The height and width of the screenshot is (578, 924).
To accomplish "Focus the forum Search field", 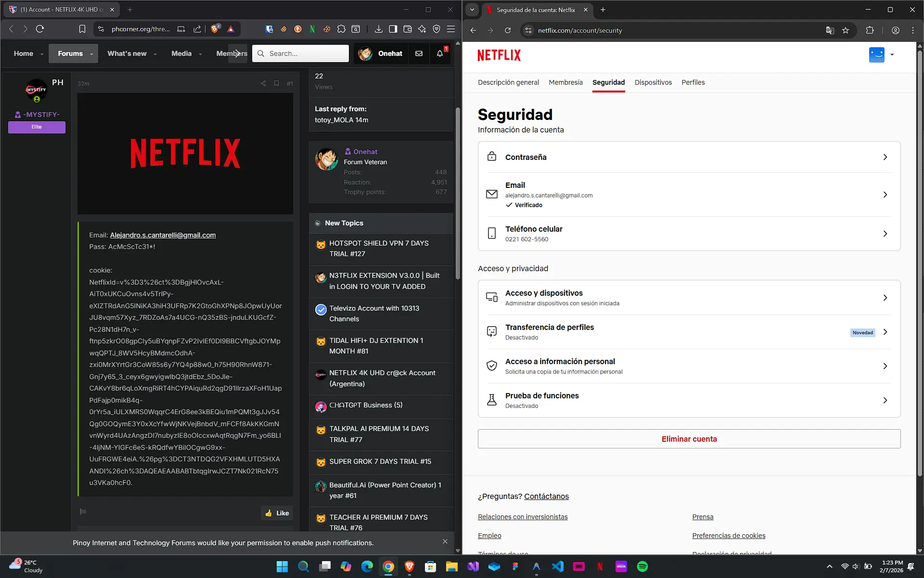I will [301, 53].
